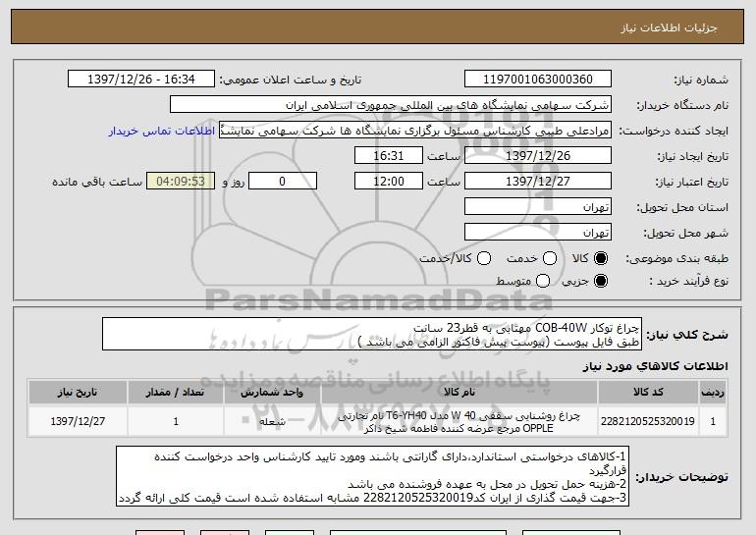
Task: Click the شرح کلی نیاز description box
Action: tap(372, 334)
